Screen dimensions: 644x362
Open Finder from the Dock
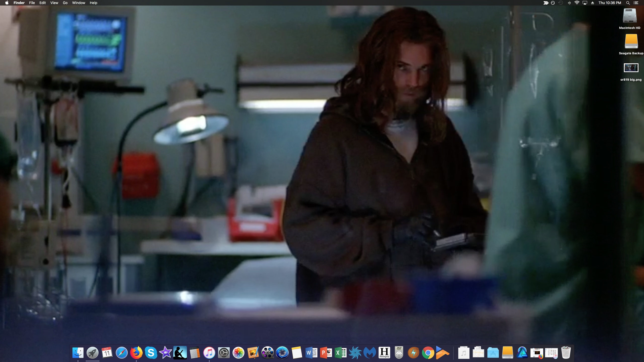[x=78, y=353]
